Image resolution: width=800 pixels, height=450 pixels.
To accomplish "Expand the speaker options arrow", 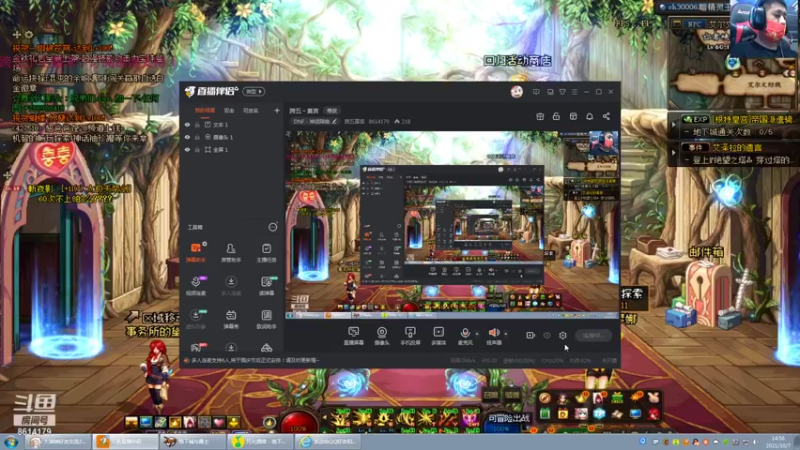I will [x=506, y=334].
